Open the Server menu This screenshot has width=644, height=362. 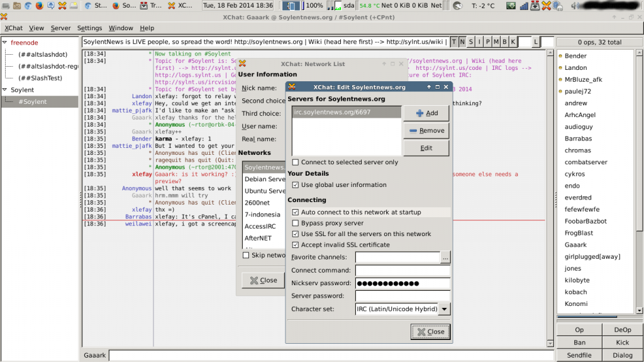point(60,28)
